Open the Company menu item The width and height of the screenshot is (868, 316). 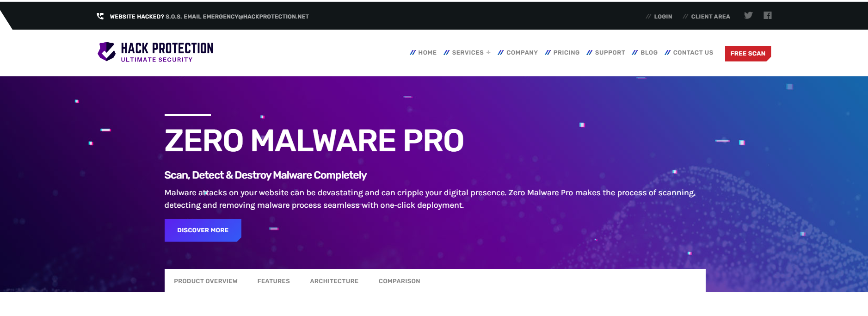coord(522,53)
